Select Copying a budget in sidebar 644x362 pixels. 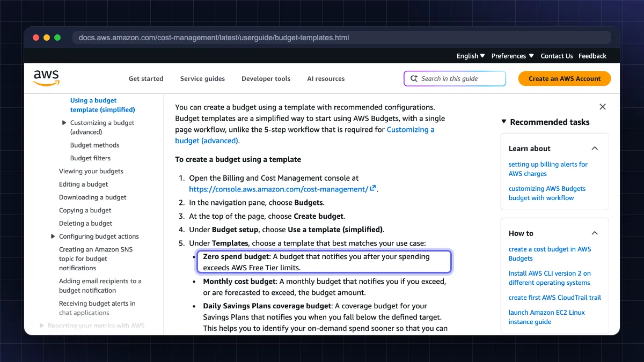85,210
